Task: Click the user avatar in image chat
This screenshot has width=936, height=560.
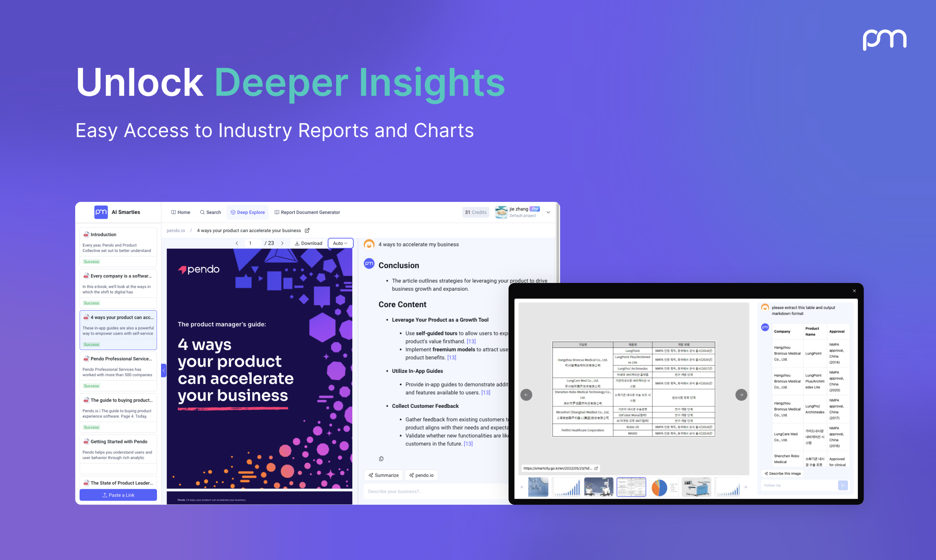Action: tap(765, 308)
